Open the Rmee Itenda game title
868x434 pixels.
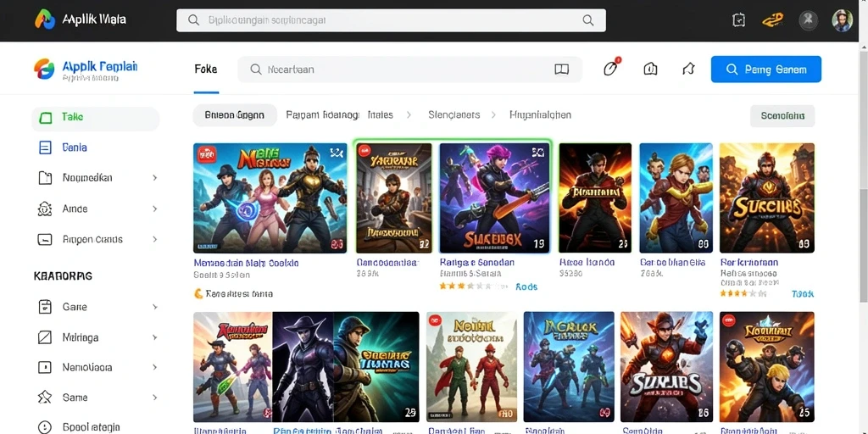click(587, 263)
